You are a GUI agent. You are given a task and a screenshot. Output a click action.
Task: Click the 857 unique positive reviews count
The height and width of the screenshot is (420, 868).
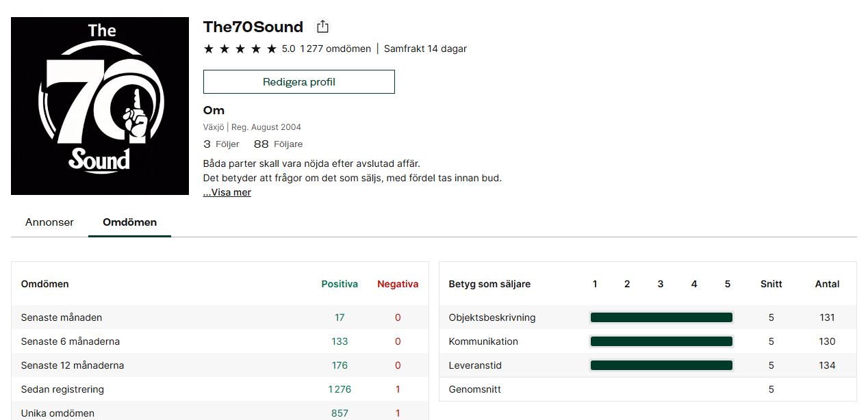point(340,413)
